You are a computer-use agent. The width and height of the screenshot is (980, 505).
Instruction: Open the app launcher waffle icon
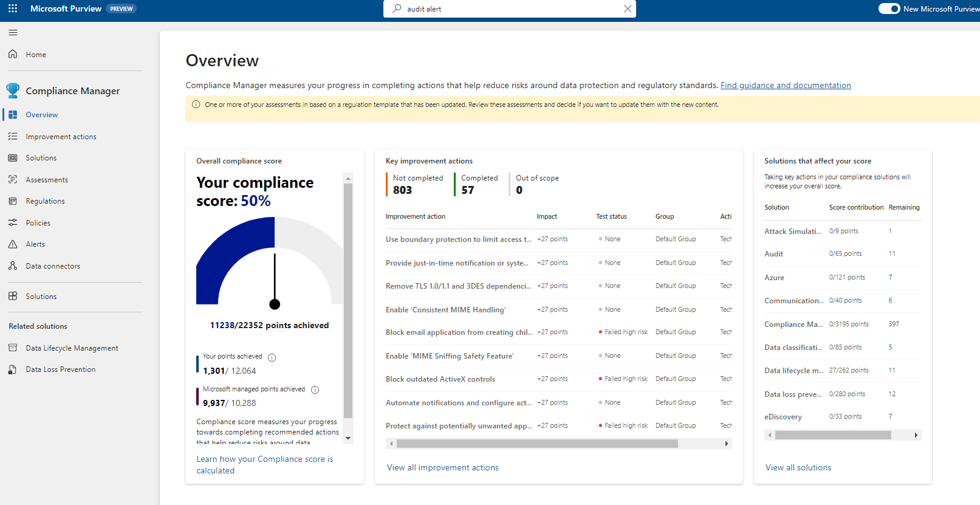click(13, 9)
